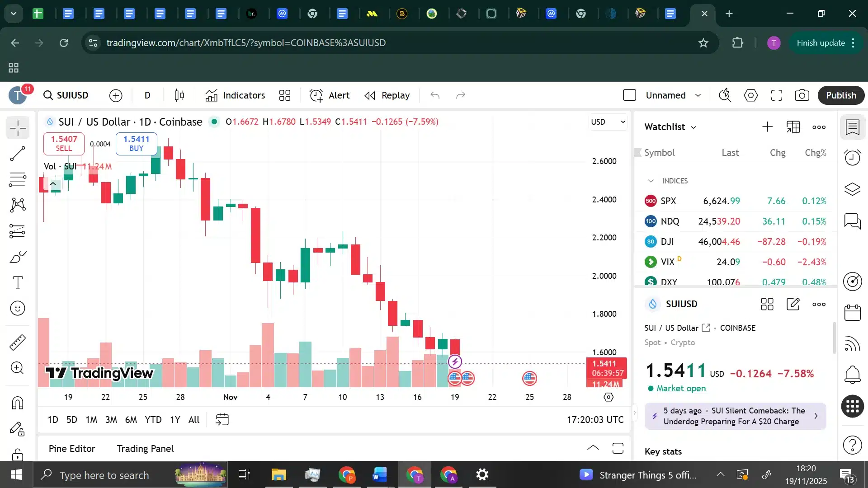Open the SUIUSD currency dropdown
This screenshot has width=868, height=488.
[x=608, y=122]
